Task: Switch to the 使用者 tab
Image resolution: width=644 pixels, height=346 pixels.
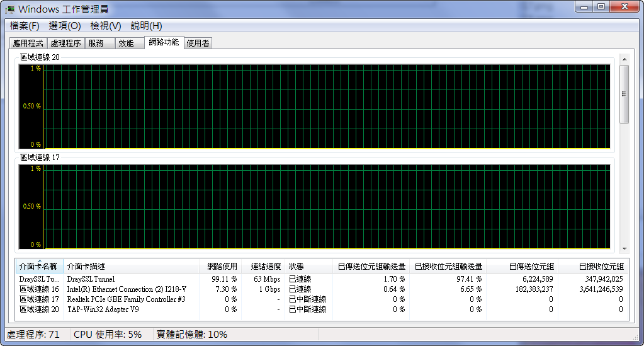Action: [x=198, y=43]
